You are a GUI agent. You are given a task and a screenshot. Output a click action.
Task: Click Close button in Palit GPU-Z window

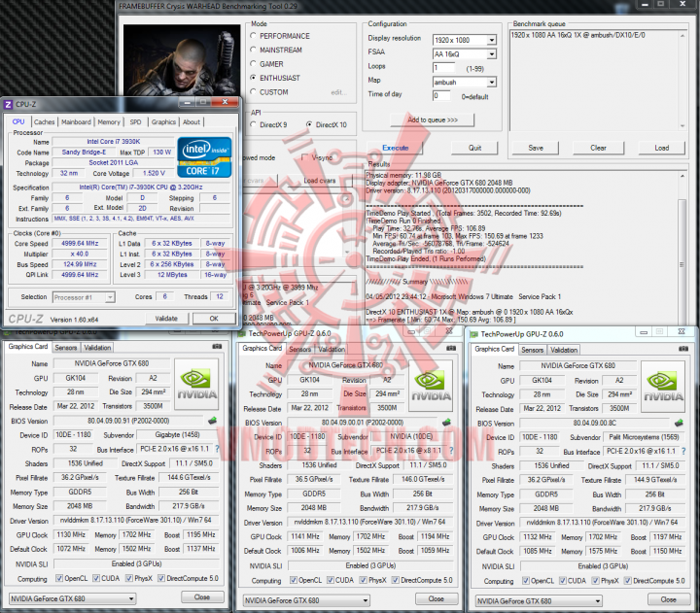click(668, 599)
